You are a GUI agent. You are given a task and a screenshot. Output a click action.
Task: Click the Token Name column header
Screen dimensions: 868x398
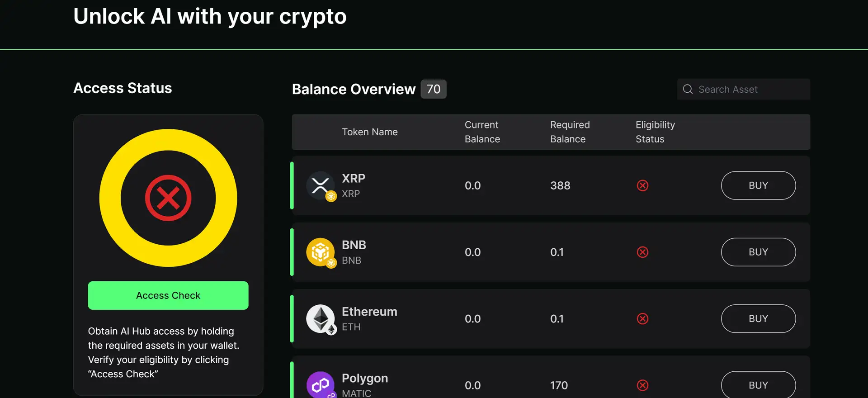(369, 132)
